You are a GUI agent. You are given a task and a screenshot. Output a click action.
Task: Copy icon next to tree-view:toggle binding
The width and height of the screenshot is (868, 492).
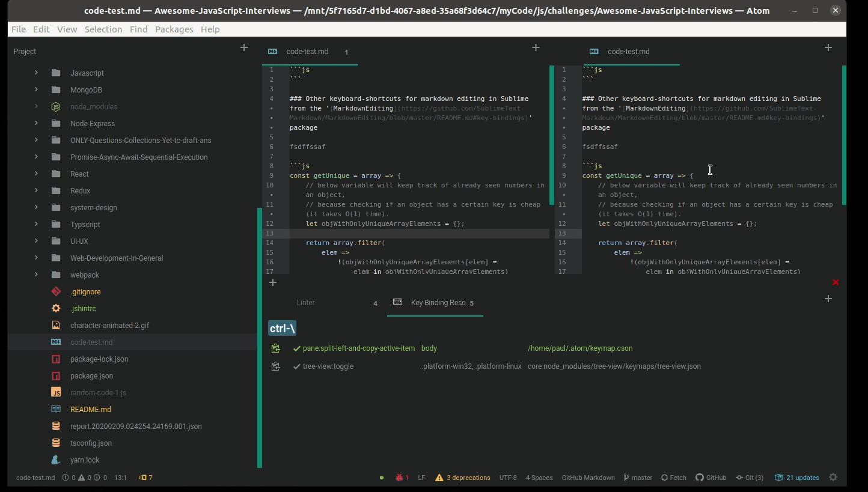pos(275,366)
